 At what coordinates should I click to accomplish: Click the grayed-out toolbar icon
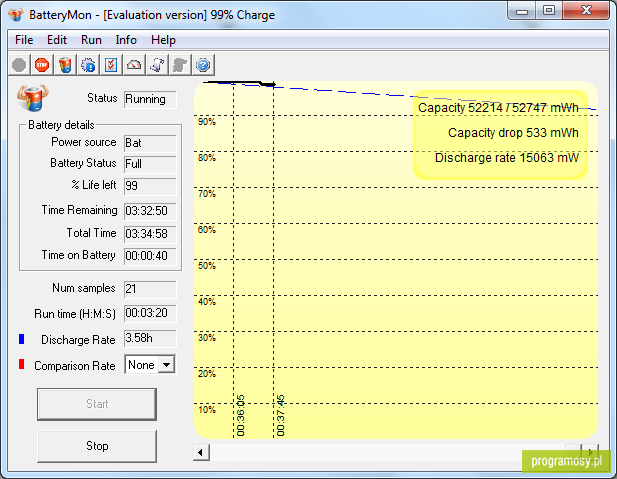click(x=180, y=65)
